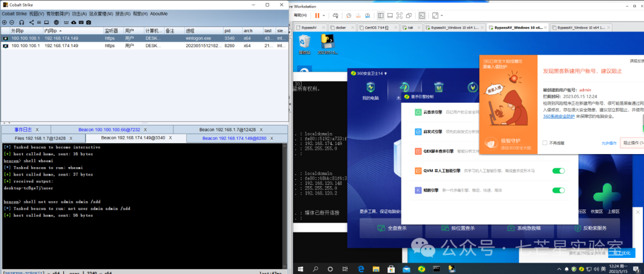Open the Mail app from the VM taskbar
The height and width of the screenshot is (274, 644).
(406, 269)
